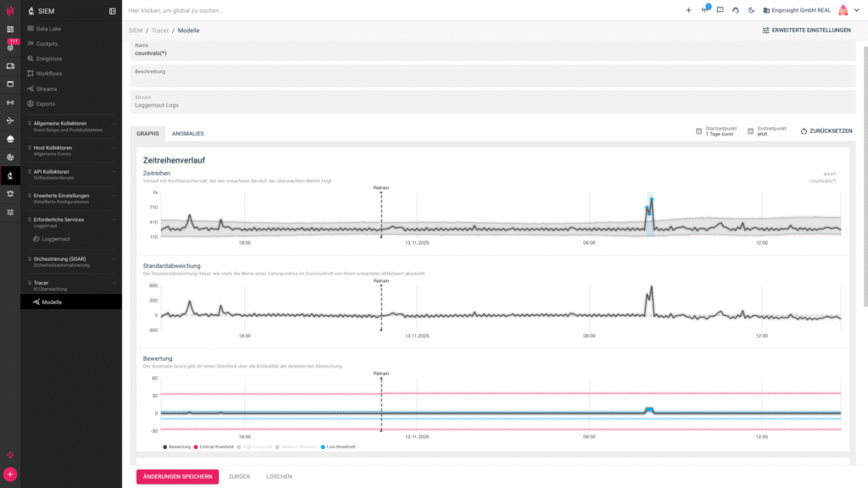This screenshot has width=868, height=488.
Task: Click the Name input field
Action: (492, 53)
